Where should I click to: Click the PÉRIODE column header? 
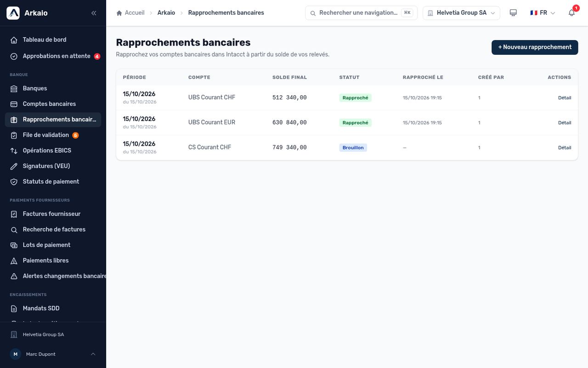(134, 77)
